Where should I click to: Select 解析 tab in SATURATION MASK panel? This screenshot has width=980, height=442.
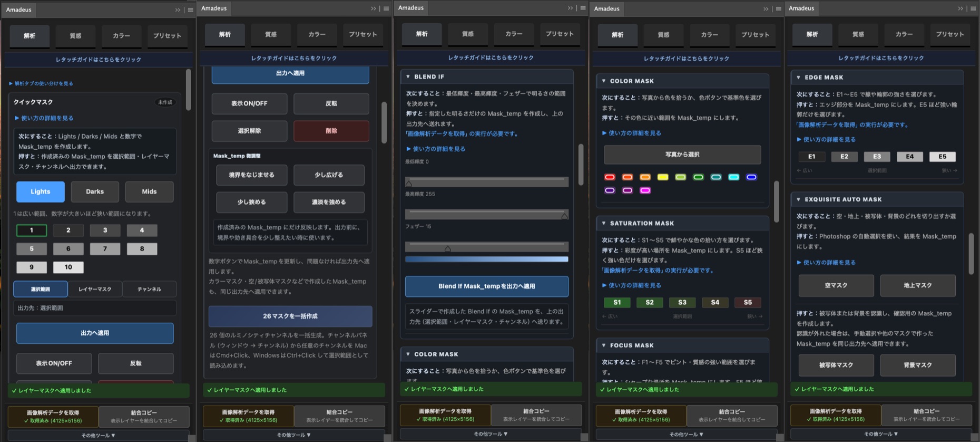[618, 35]
